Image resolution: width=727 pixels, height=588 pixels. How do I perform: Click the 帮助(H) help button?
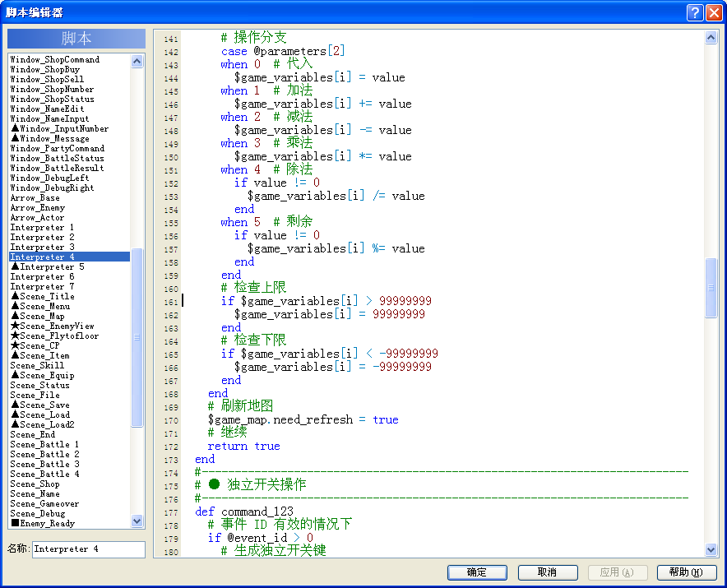tap(687, 572)
